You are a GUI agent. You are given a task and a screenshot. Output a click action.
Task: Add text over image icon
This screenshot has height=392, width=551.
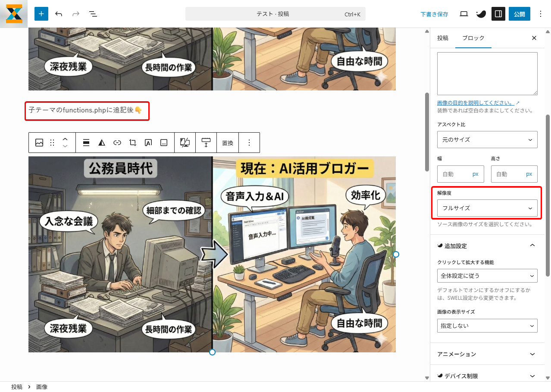[x=148, y=143]
